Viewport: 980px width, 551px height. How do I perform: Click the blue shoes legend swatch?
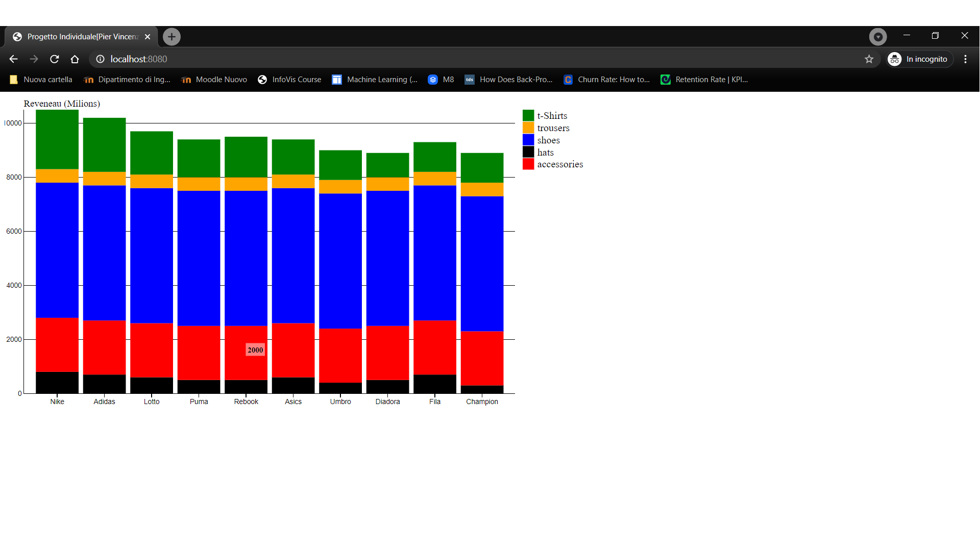528,140
